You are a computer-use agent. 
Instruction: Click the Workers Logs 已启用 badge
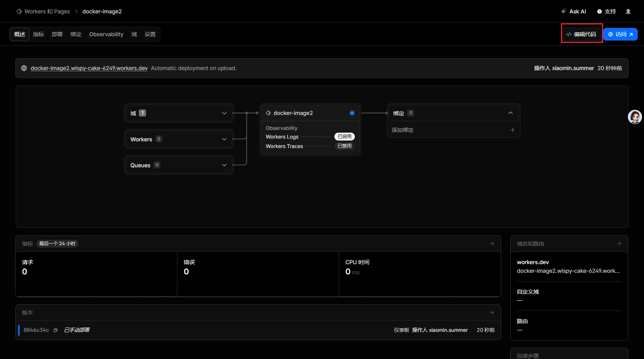click(345, 137)
